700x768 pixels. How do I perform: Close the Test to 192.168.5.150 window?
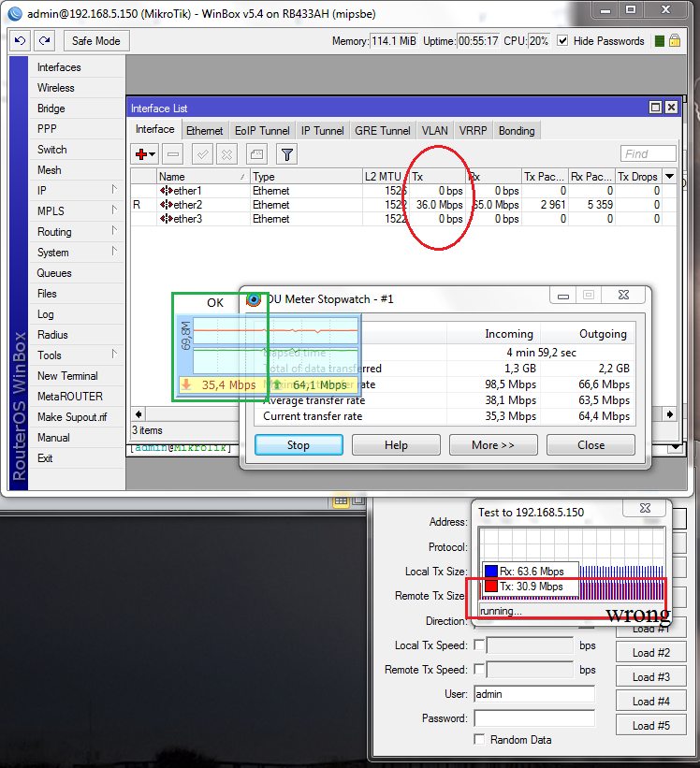tap(645, 508)
